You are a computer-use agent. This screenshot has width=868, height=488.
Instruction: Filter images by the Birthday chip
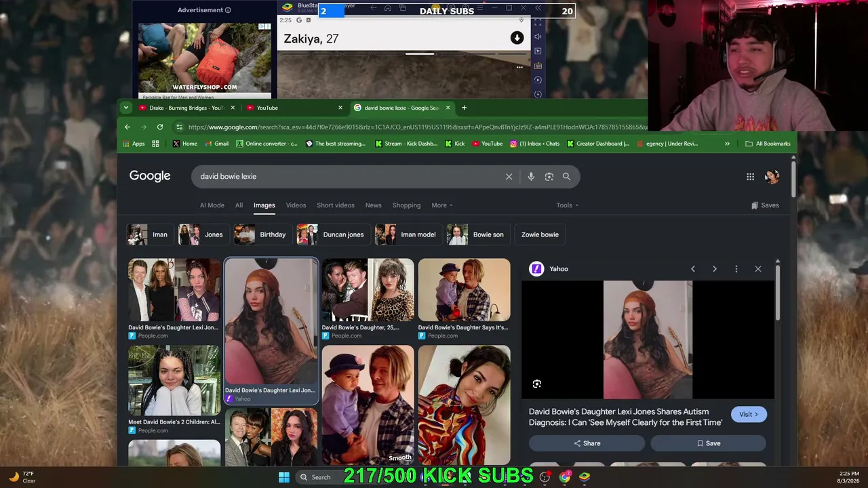(x=263, y=235)
